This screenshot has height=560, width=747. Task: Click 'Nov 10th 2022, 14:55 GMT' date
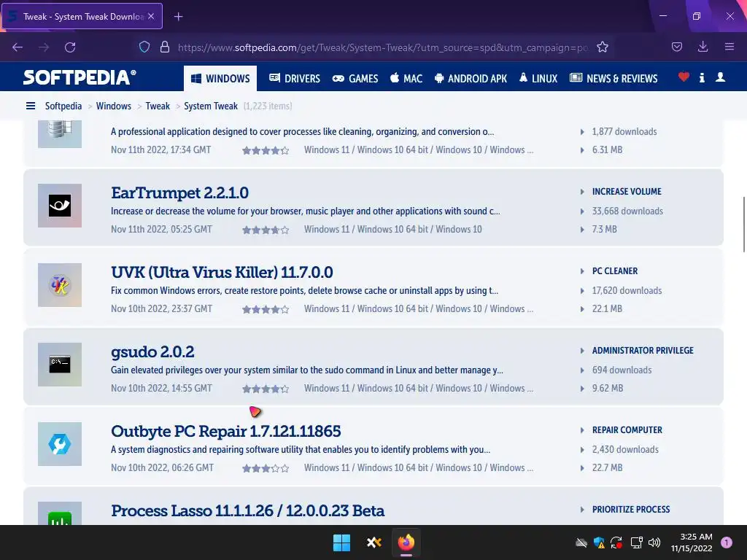click(x=161, y=388)
